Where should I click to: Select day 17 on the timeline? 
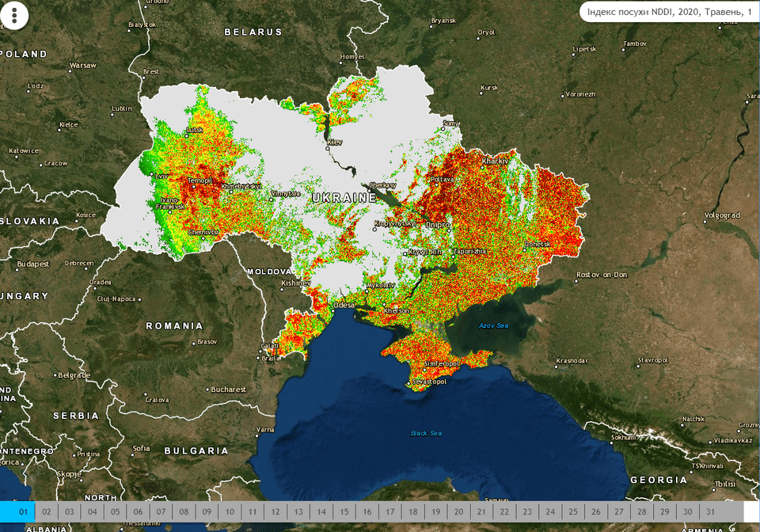390,511
